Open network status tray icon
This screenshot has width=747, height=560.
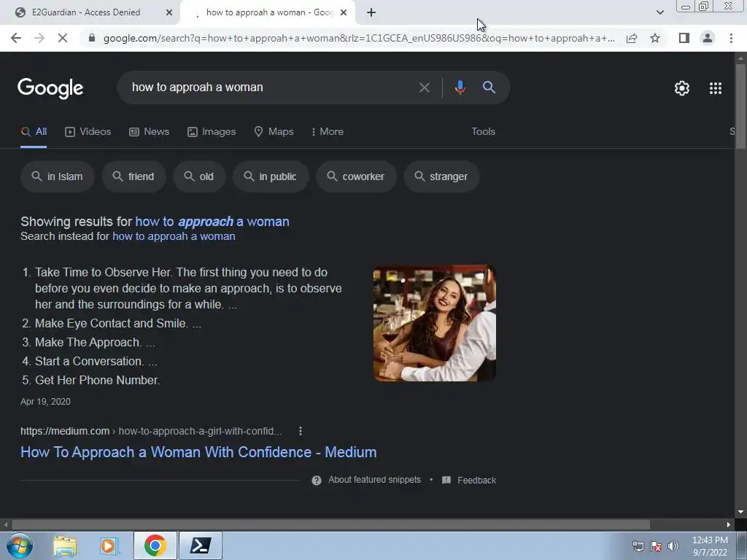(638, 546)
